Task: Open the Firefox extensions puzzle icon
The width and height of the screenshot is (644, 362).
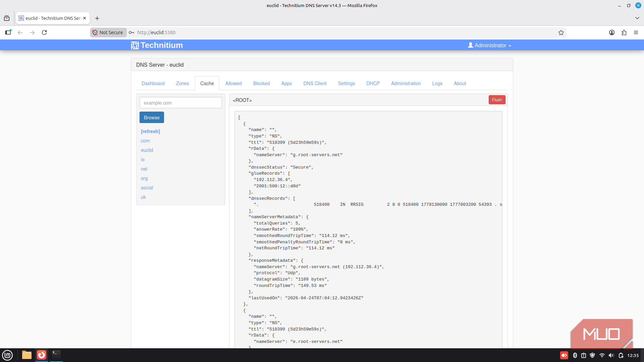Action: tap(624, 33)
